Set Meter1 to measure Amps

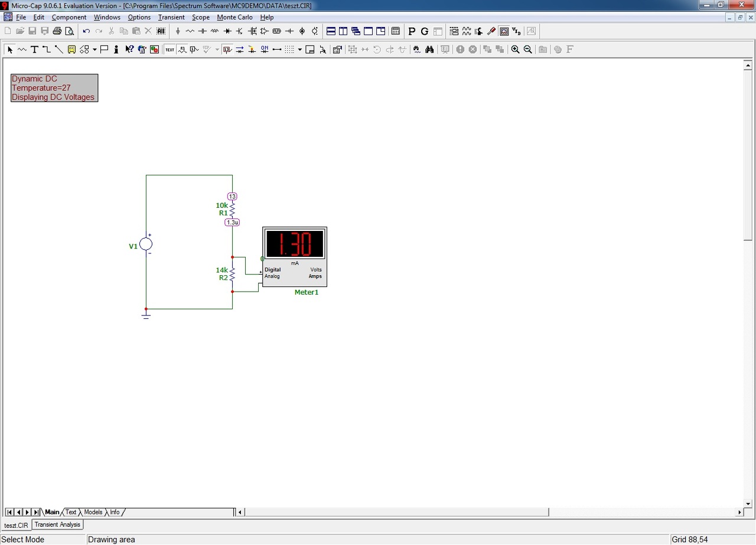(315, 276)
